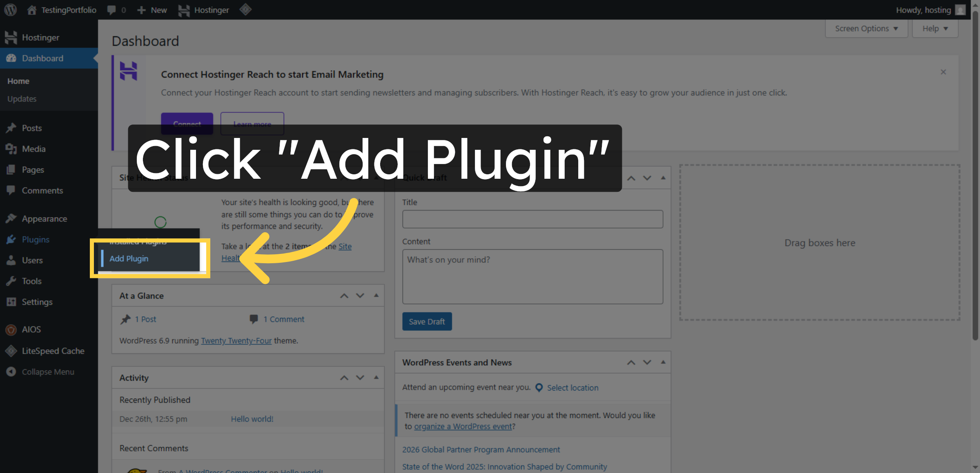This screenshot has height=473, width=980.
Task: Select the Media sidebar icon
Action: (x=11, y=149)
